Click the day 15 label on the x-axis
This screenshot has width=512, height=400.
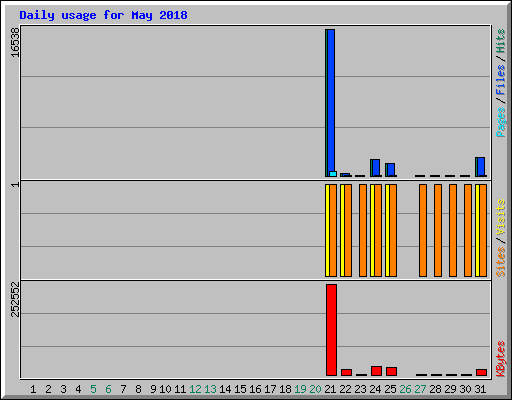[x=240, y=389]
